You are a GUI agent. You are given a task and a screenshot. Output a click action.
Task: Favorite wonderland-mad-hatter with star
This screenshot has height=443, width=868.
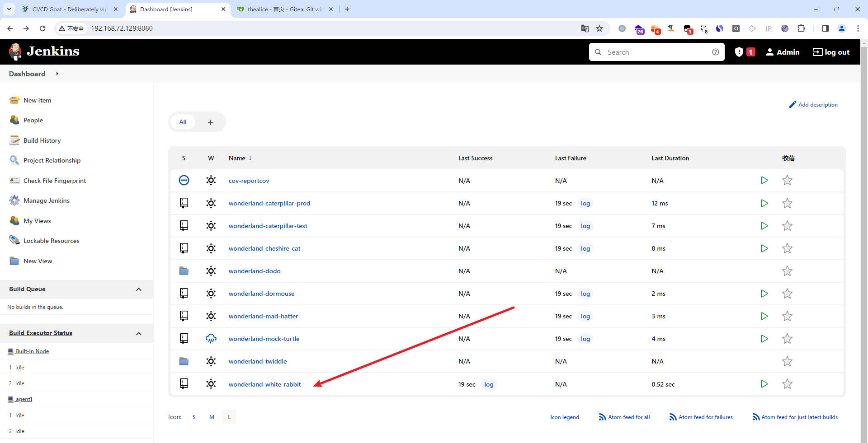(x=787, y=316)
